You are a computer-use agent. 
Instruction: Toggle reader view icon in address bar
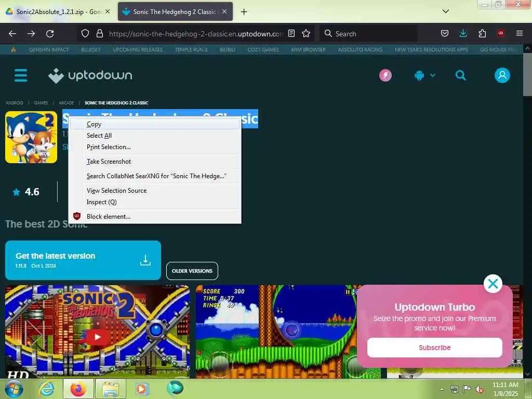point(291,33)
